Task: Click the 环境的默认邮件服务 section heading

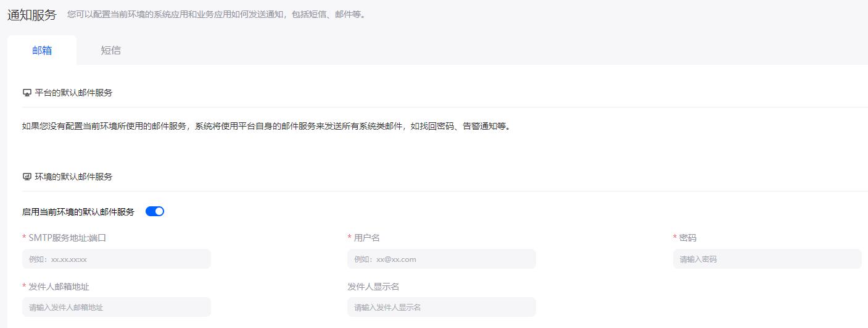Action: coord(73,177)
